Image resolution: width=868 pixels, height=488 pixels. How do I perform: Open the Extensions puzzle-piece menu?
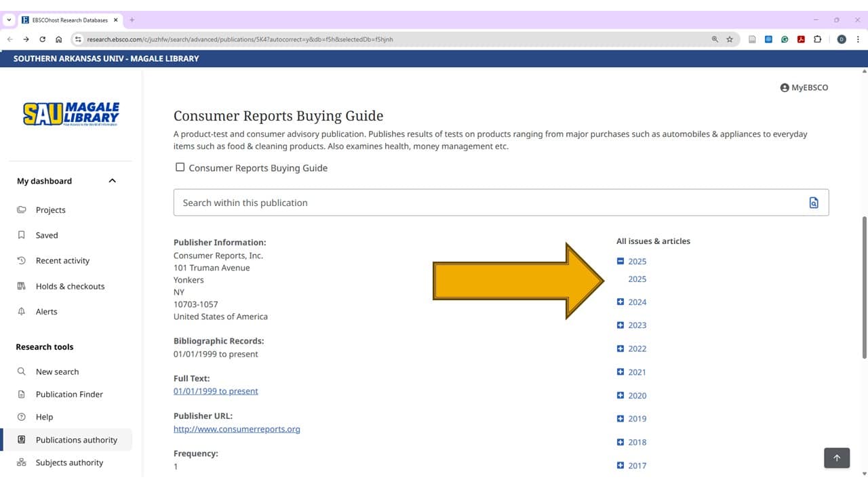[817, 39]
